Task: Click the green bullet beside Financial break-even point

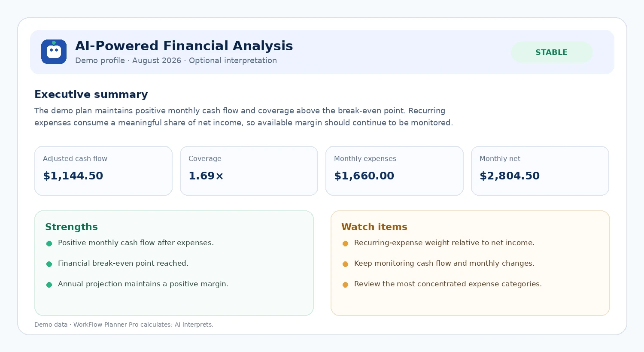Action: coord(49,264)
